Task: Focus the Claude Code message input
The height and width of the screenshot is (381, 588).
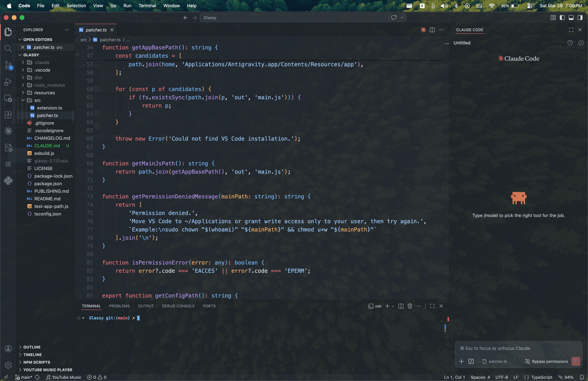Action: click(x=518, y=348)
